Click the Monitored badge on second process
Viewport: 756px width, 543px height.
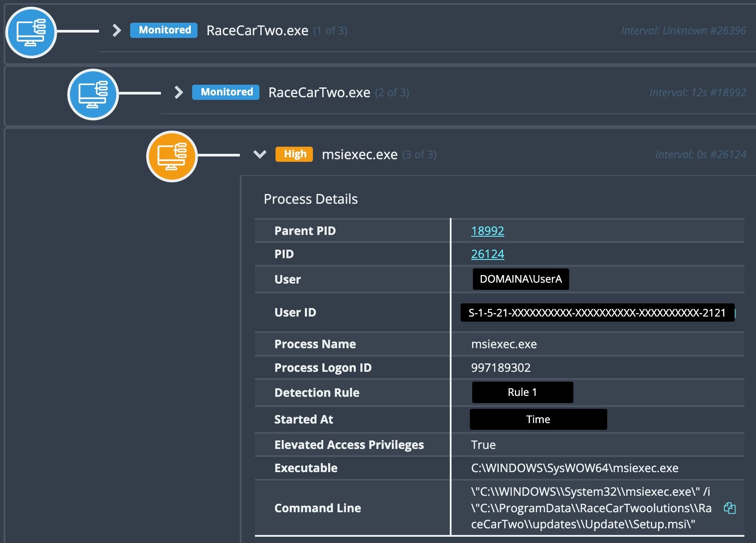(x=226, y=92)
